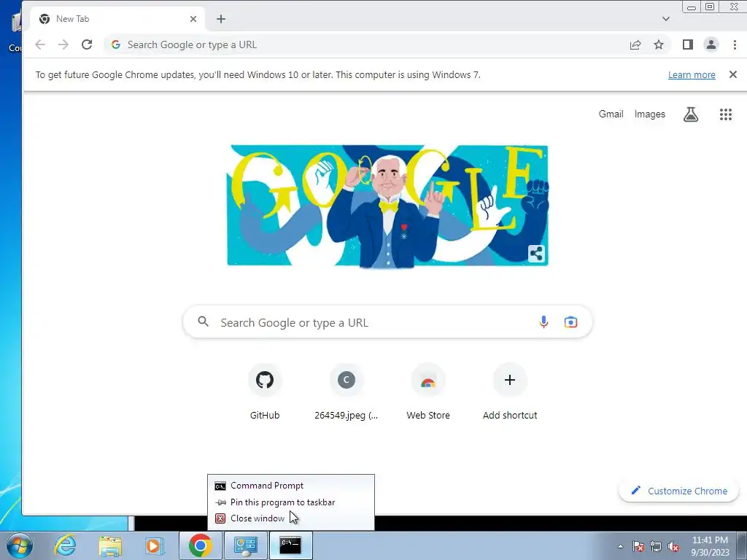This screenshot has width=747, height=560.
Task: Open the Chrome profile avatar
Action: (x=711, y=44)
